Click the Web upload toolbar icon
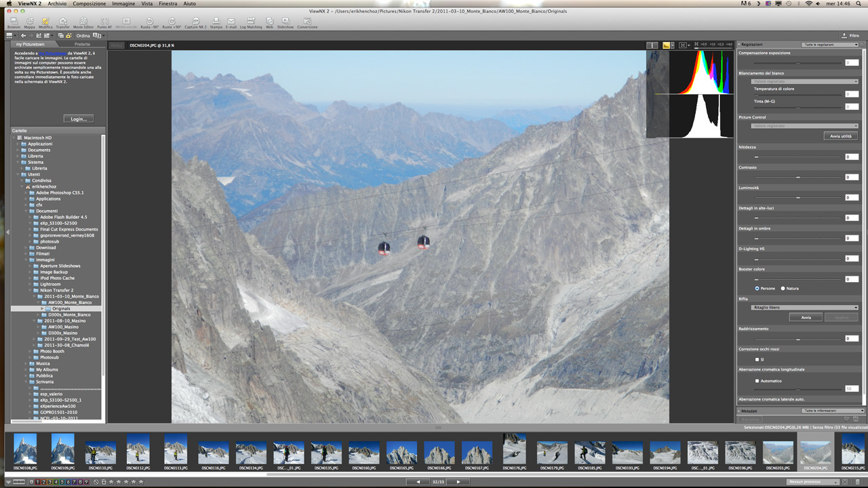 tap(269, 23)
